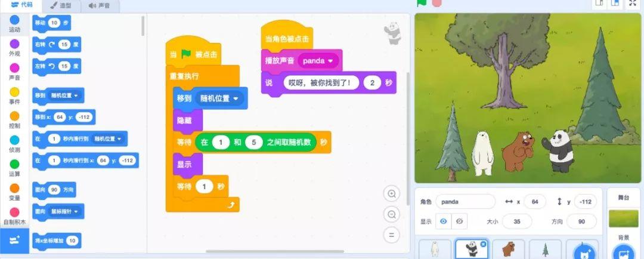Click the 重复执行 (forever) block
Image resolution: width=644 pixels, height=259 pixels.
pyautogui.click(x=184, y=76)
